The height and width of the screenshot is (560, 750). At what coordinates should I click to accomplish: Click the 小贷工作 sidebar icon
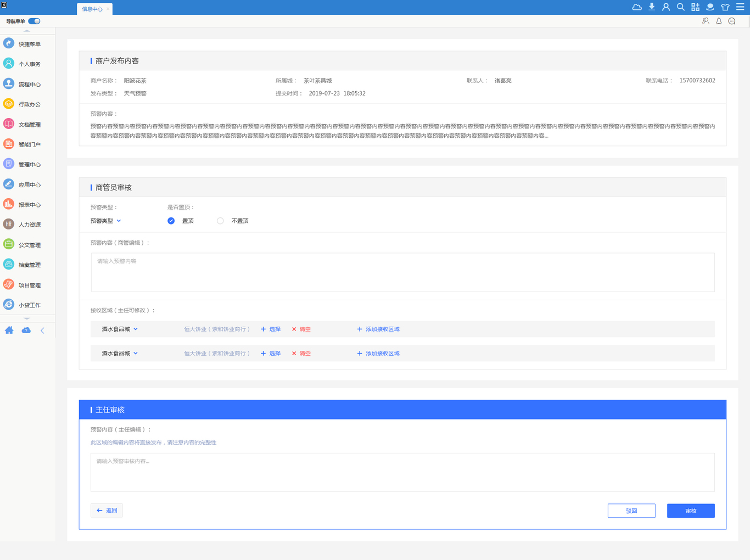pos(9,305)
